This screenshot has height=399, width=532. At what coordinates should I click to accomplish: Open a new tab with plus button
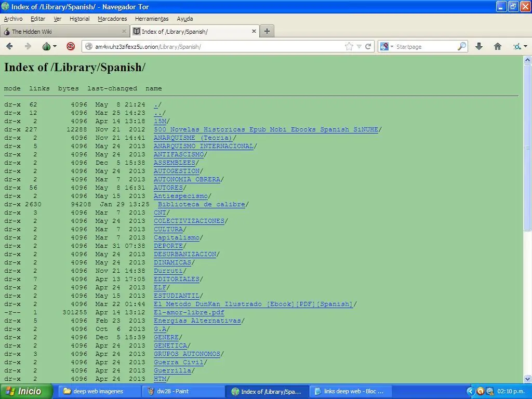[x=267, y=31]
